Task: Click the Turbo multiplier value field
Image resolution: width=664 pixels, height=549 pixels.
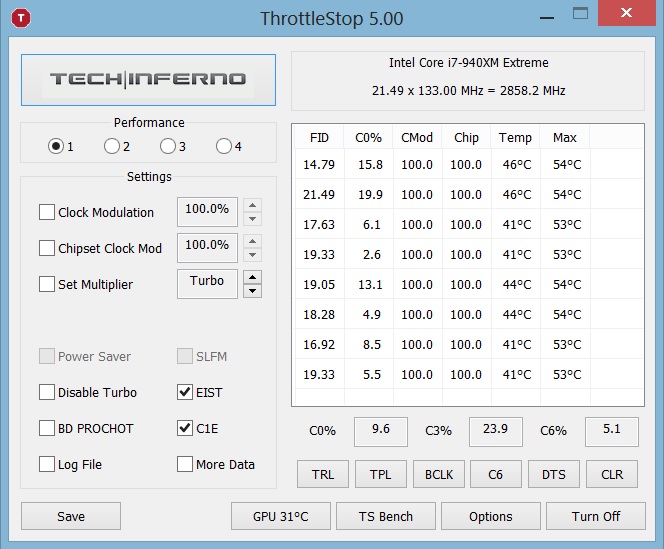Action: point(207,284)
